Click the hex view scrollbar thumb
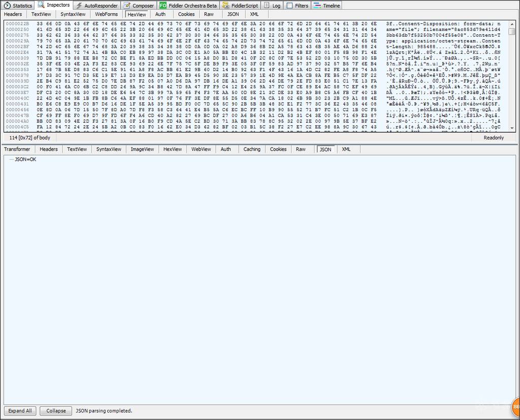The height and width of the screenshot is (420, 520). [x=512, y=31]
